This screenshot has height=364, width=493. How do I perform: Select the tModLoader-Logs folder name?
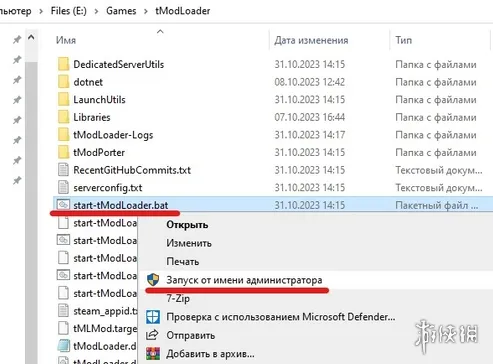click(x=113, y=135)
